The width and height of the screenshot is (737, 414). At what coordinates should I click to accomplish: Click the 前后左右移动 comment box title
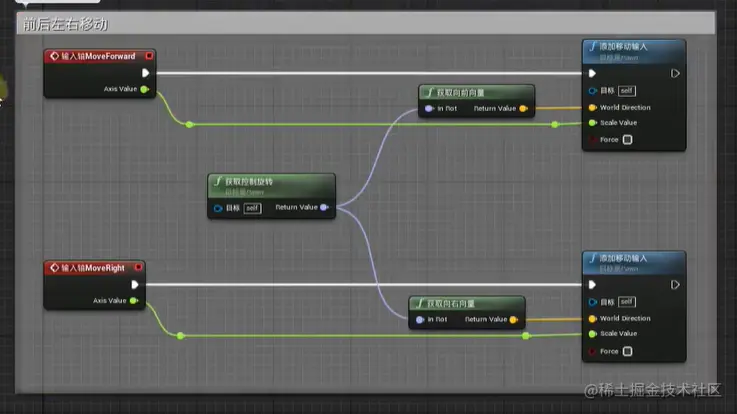pos(65,24)
